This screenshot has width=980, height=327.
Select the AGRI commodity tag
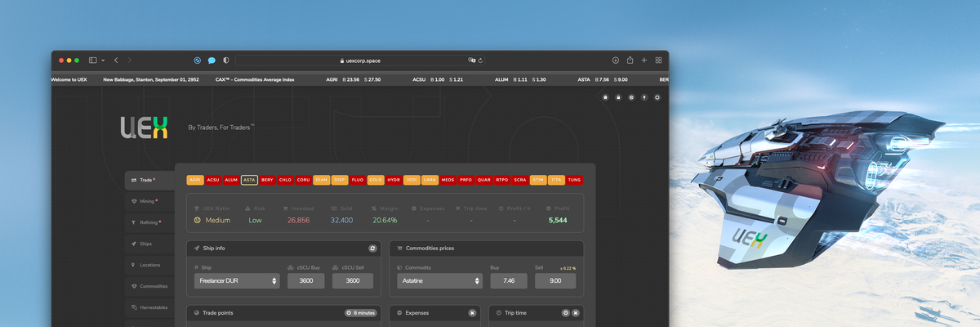pos(196,180)
